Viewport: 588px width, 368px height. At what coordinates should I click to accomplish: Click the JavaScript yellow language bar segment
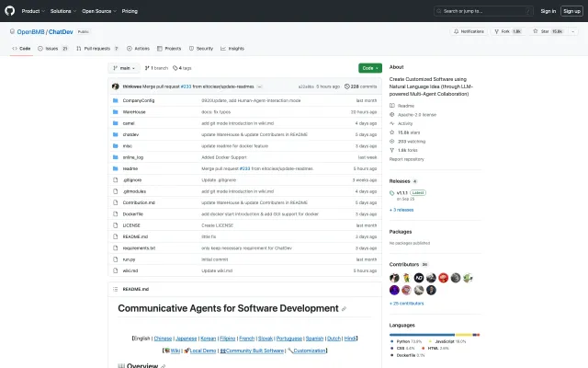[464, 335]
